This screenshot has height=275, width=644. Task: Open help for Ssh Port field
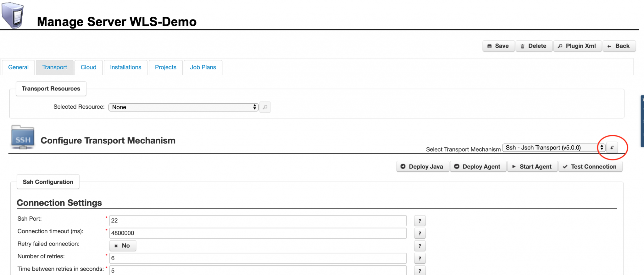click(419, 221)
